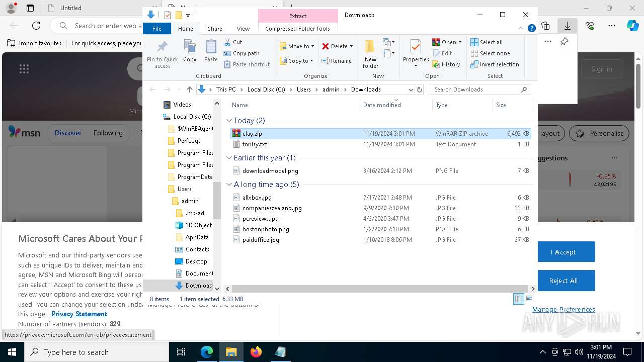Open the File menu tab

(x=157, y=29)
